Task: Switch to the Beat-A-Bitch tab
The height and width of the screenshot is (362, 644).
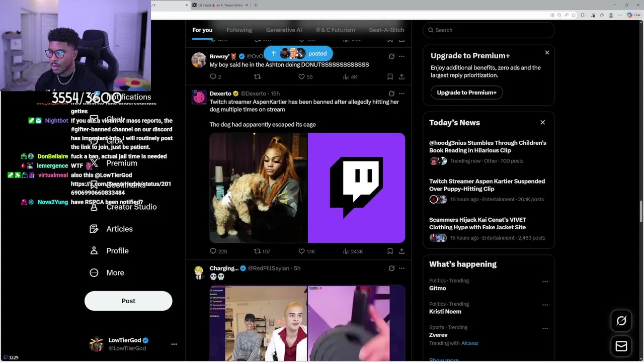Action: point(386,30)
